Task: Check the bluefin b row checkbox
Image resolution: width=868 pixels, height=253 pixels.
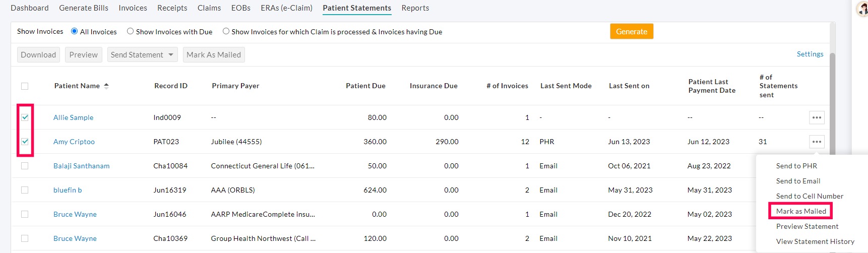Action: [x=25, y=190]
